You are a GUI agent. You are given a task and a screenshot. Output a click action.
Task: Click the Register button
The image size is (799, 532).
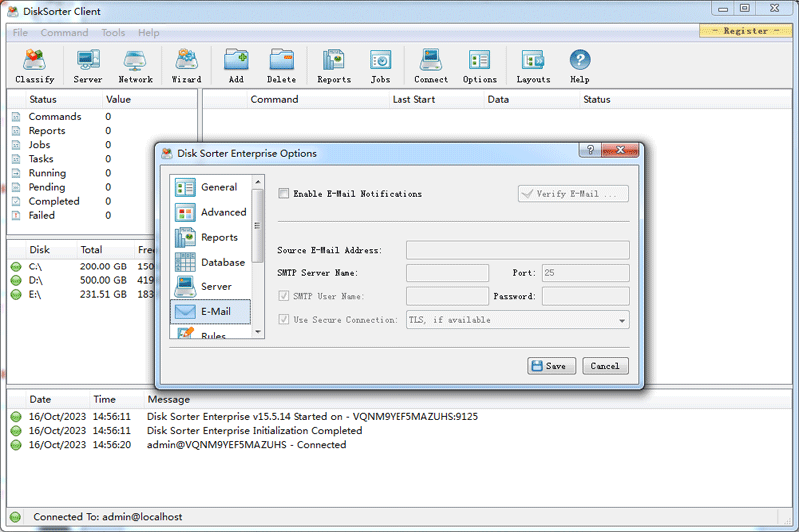coord(745,31)
